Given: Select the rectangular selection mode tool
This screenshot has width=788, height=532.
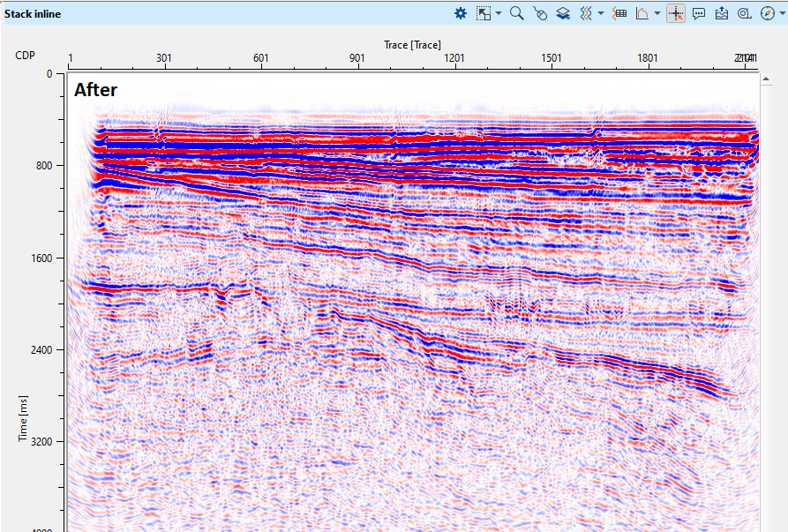Looking at the screenshot, I should click(x=483, y=13).
